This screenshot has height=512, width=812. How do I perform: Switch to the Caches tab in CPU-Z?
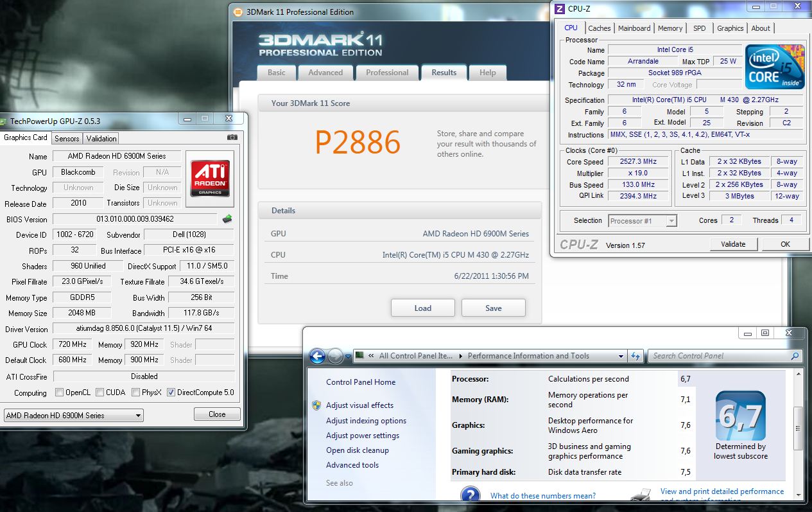click(x=600, y=28)
